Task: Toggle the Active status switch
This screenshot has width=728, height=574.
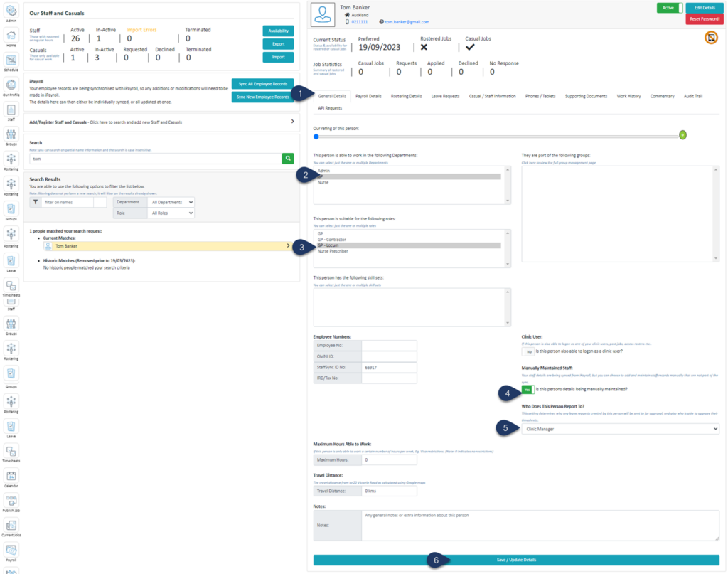Action: point(670,8)
